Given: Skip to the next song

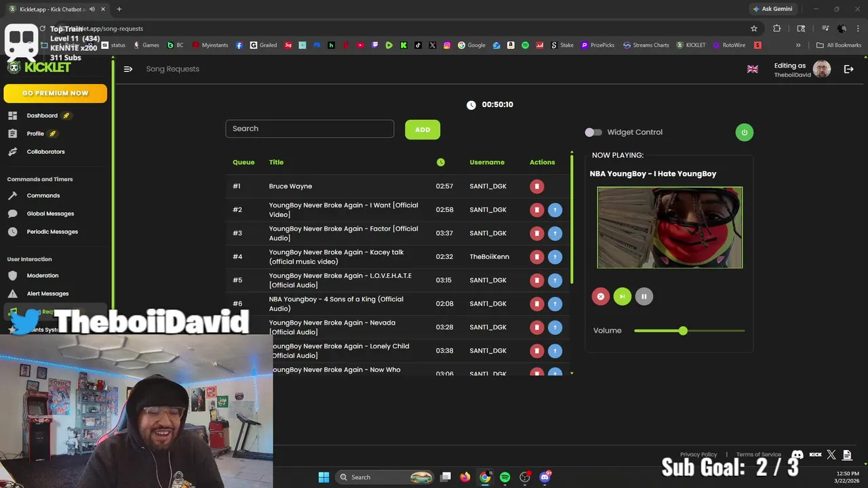Looking at the screenshot, I should point(622,296).
